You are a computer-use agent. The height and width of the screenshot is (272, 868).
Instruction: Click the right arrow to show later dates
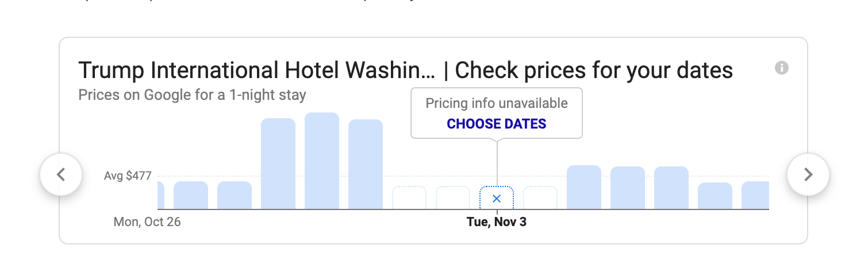(x=808, y=174)
